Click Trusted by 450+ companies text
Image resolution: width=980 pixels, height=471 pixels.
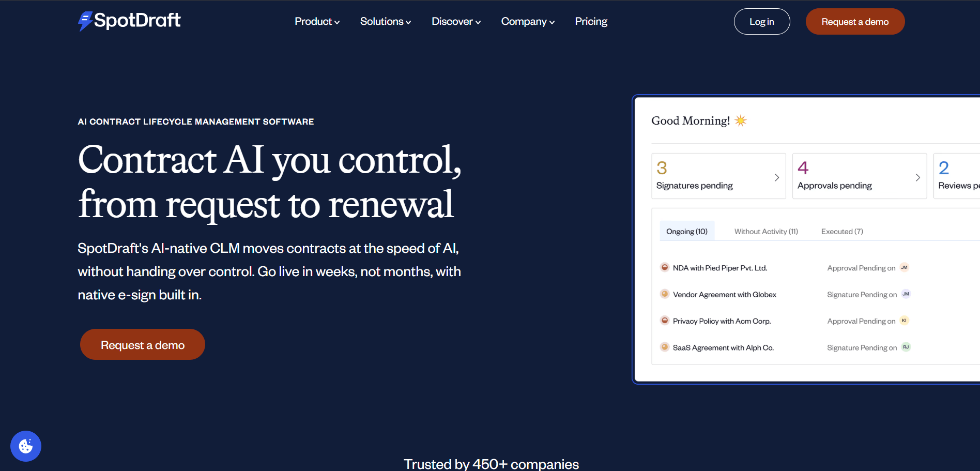(x=491, y=464)
